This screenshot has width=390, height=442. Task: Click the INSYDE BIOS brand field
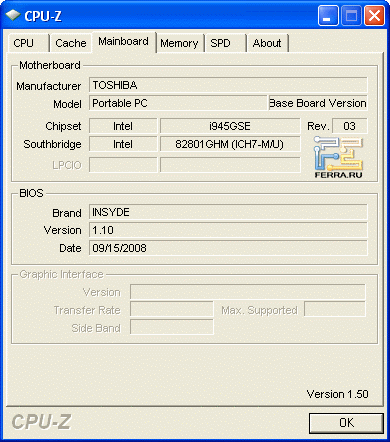tap(228, 212)
